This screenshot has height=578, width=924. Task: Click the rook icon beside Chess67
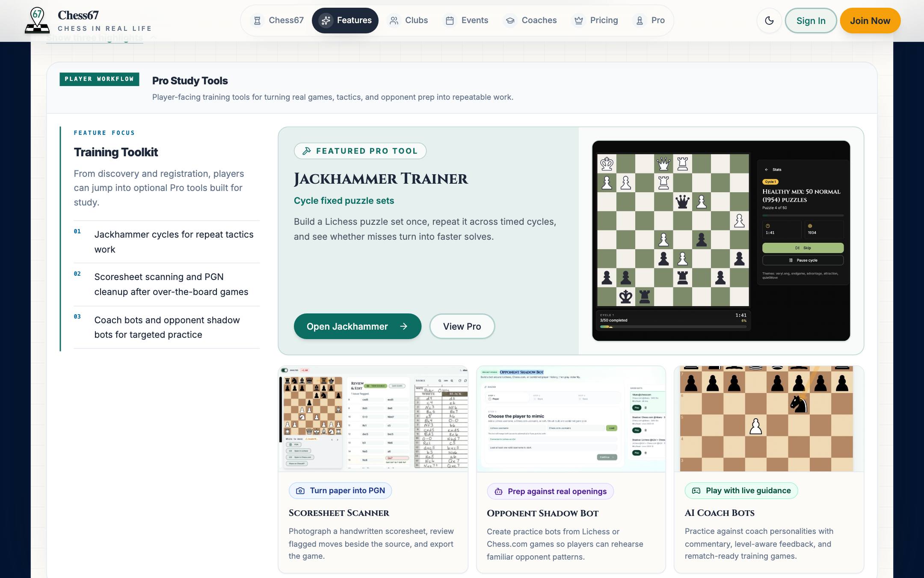pyautogui.click(x=257, y=21)
